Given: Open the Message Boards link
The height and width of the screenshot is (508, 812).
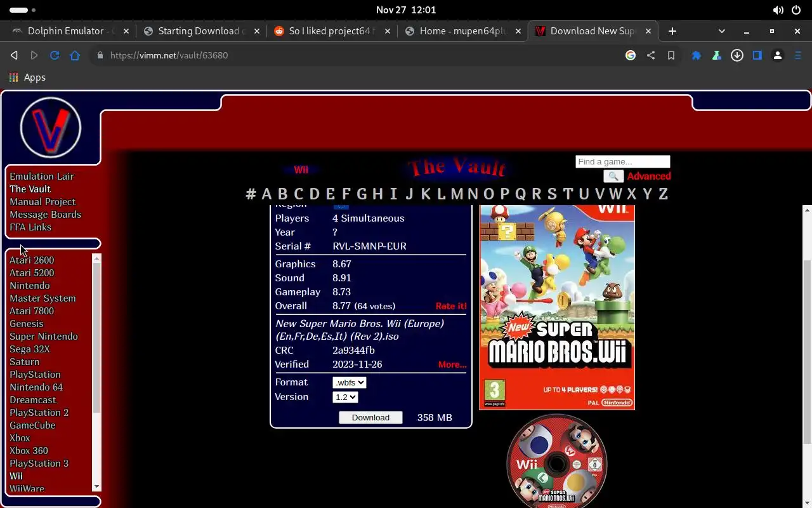Looking at the screenshot, I should coord(45,215).
